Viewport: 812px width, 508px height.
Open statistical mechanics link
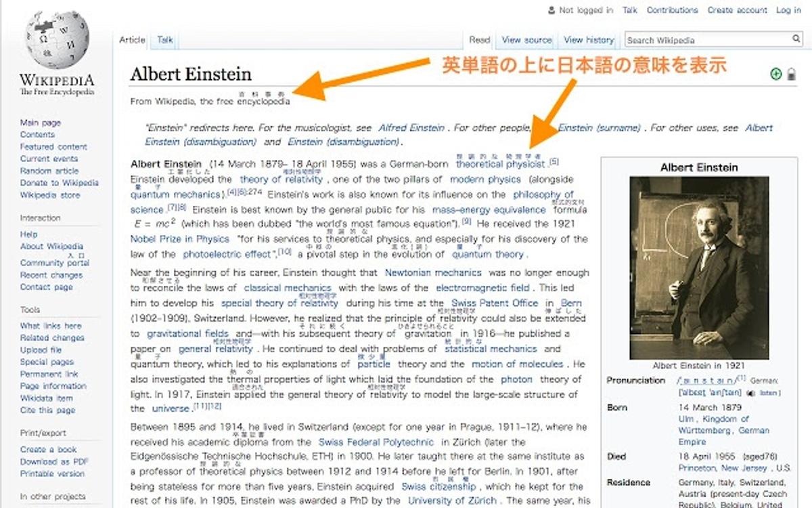(x=491, y=349)
